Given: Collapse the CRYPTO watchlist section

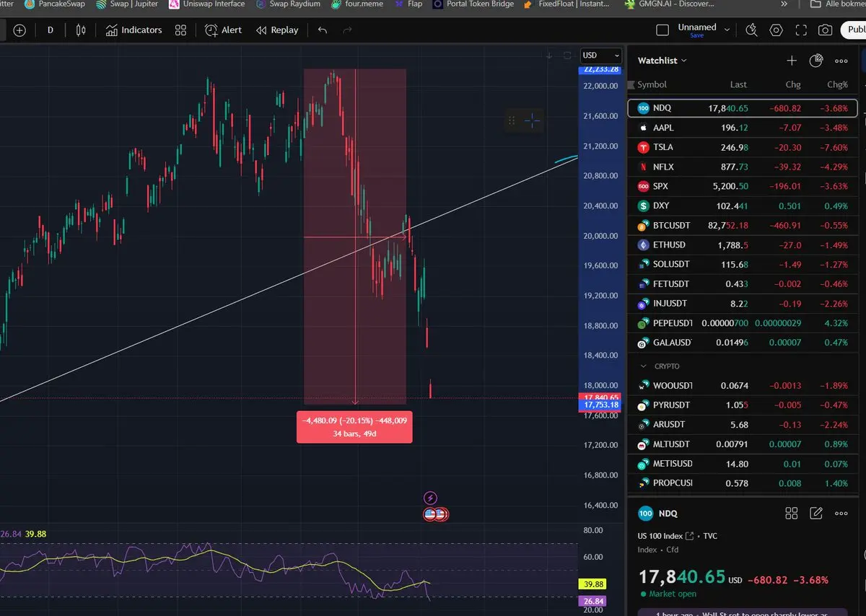Looking at the screenshot, I should pyautogui.click(x=644, y=366).
